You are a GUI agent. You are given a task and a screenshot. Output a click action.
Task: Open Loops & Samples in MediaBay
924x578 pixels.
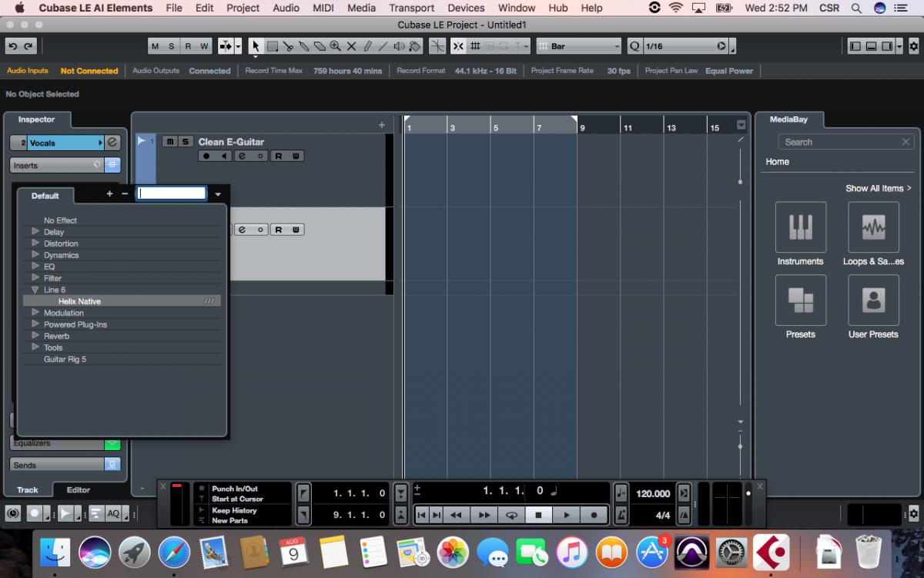click(873, 227)
